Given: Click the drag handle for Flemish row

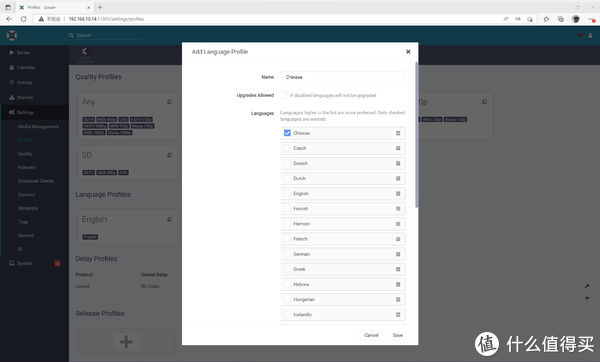Looking at the screenshot, I should pyautogui.click(x=398, y=224).
